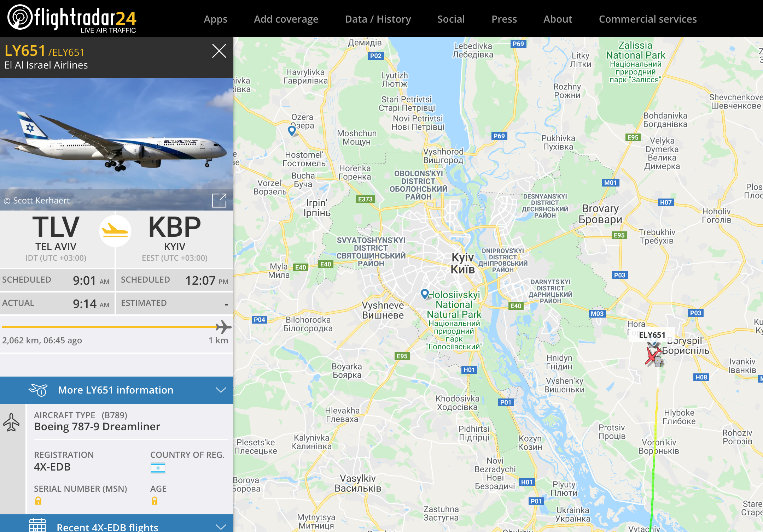Close the LY651 flight details panel
The height and width of the screenshot is (532, 763).
coord(219,51)
